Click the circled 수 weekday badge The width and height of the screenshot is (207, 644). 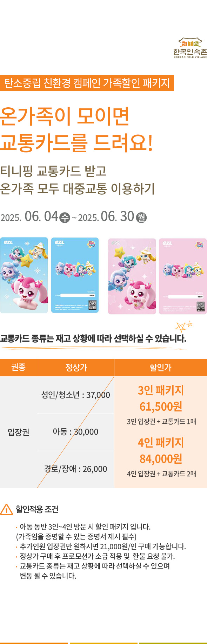[x=65, y=218]
